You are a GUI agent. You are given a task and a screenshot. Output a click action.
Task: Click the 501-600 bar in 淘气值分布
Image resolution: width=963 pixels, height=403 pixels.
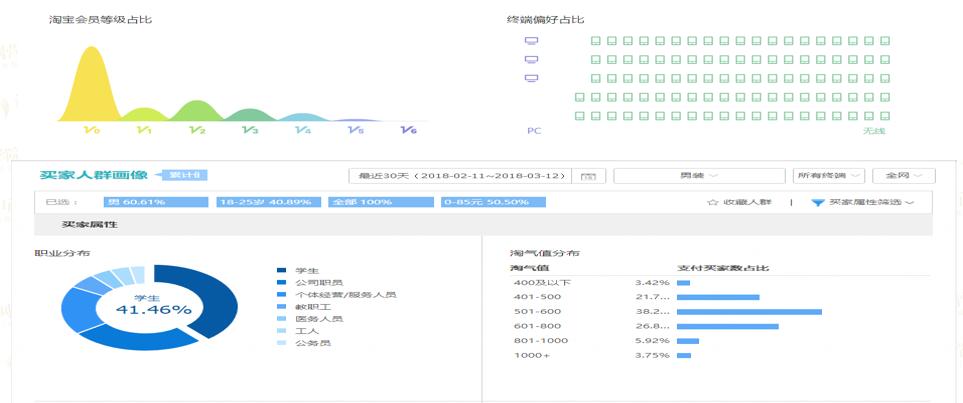(x=749, y=312)
